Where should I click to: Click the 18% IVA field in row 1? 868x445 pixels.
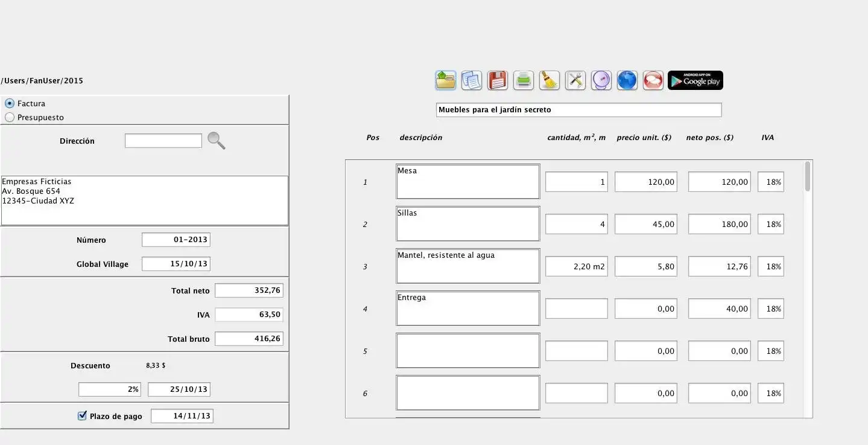771,182
